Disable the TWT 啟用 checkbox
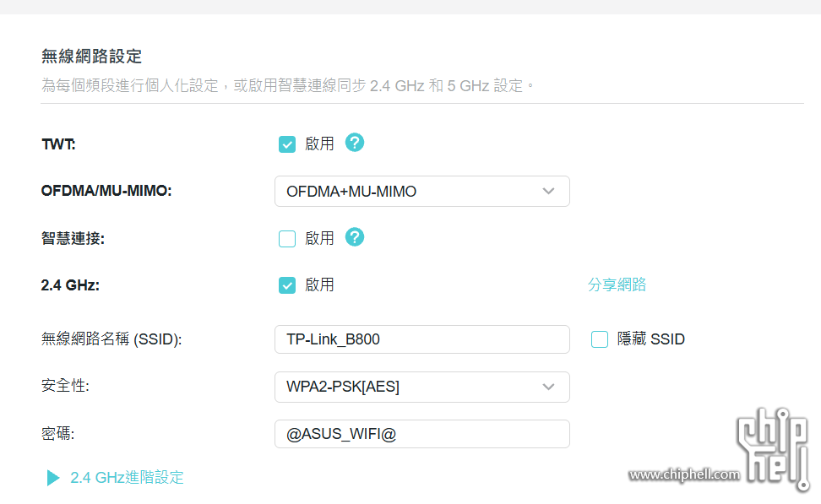821x504 pixels. coord(287,144)
